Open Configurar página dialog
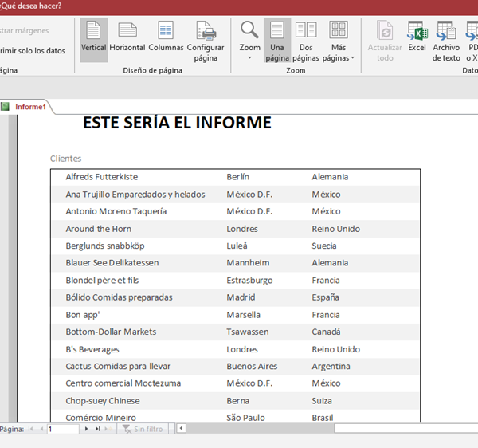 (x=206, y=41)
